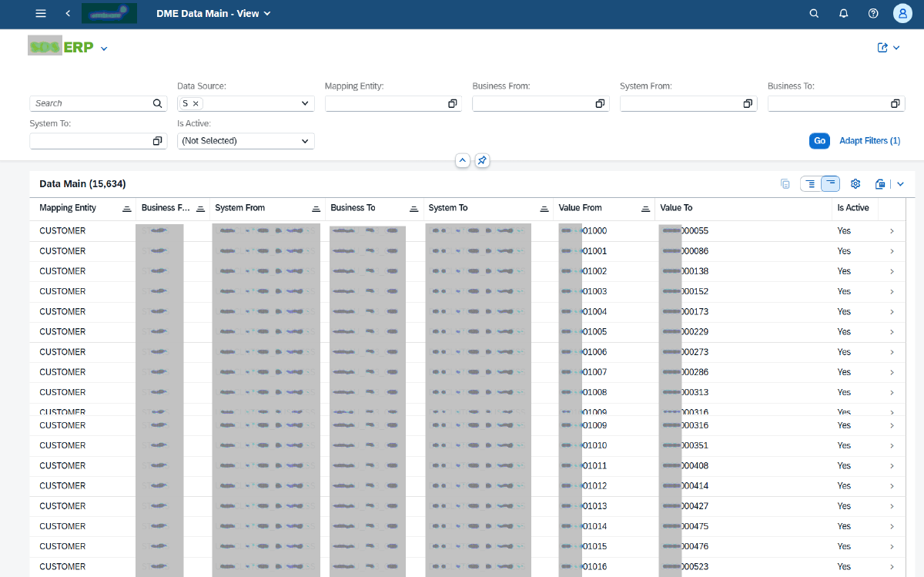Image resolution: width=924 pixels, height=577 pixels.
Task: Open the notifications bell
Action: pos(843,14)
